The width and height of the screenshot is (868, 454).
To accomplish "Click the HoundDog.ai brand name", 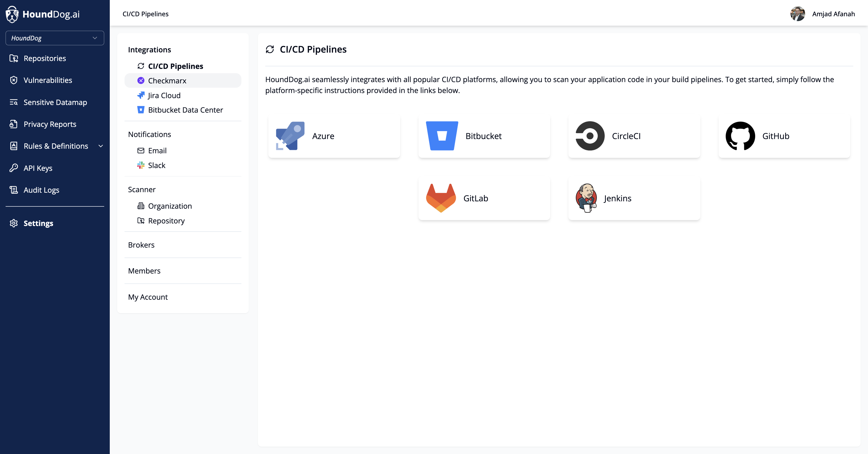I will [51, 14].
